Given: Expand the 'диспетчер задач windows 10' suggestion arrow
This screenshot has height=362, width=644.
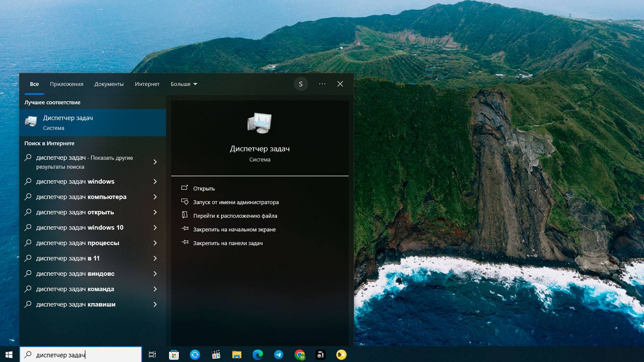Looking at the screenshot, I should tap(155, 228).
